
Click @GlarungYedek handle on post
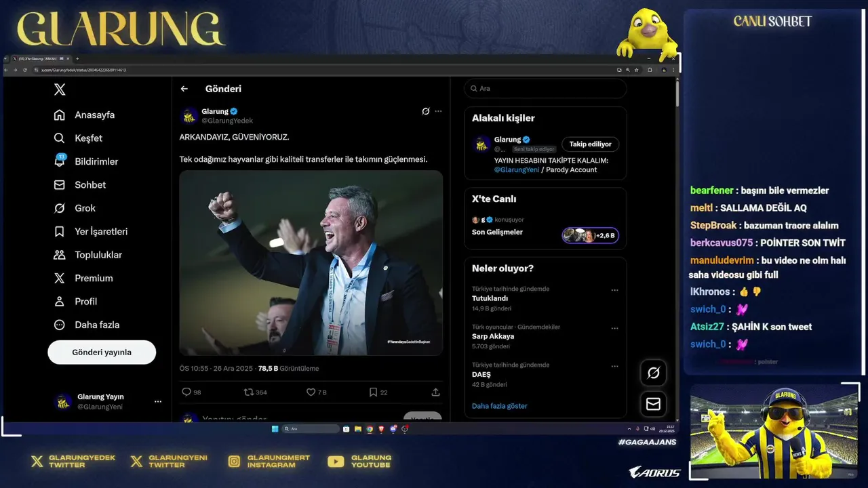click(227, 121)
